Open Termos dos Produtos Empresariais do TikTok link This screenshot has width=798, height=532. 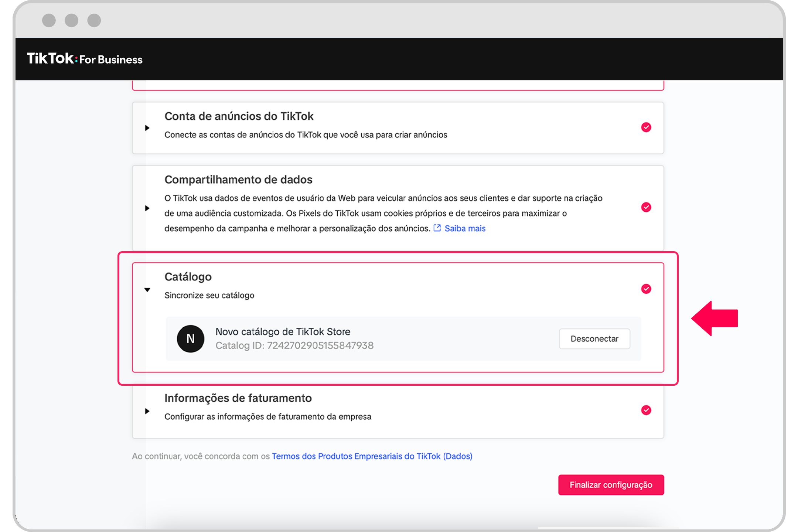pos(372,456)
